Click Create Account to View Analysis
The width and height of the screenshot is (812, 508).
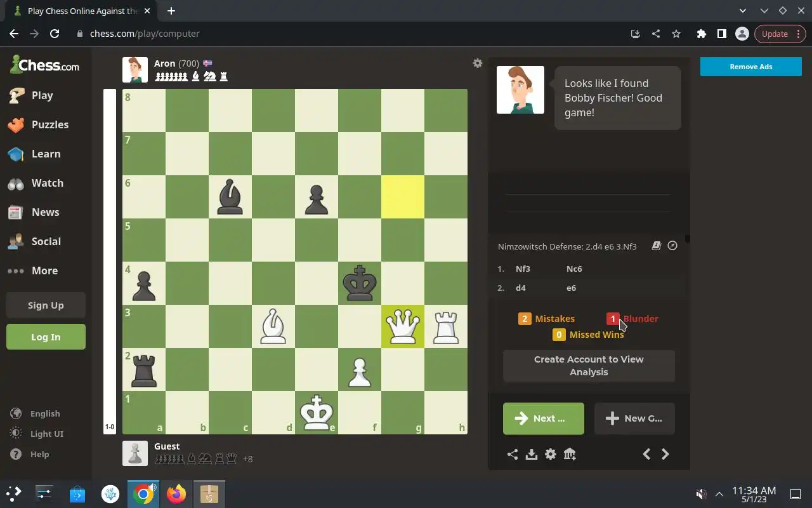(589, 366)
